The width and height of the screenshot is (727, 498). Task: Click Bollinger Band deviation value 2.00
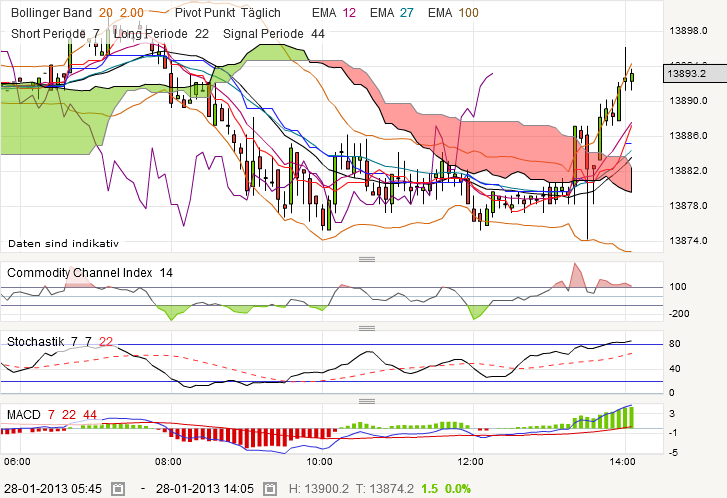pos(132,13)
